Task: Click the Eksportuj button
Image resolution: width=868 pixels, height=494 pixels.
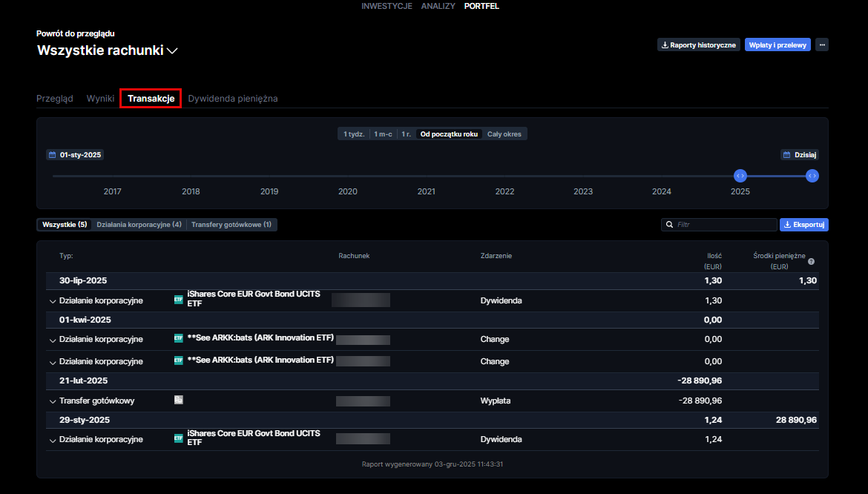Action: (803, 224)
